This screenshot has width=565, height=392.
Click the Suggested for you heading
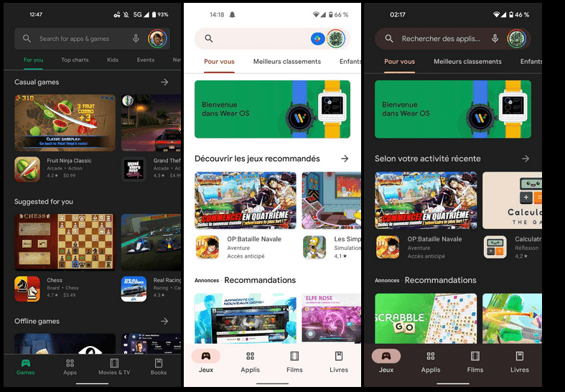point(44,202)
